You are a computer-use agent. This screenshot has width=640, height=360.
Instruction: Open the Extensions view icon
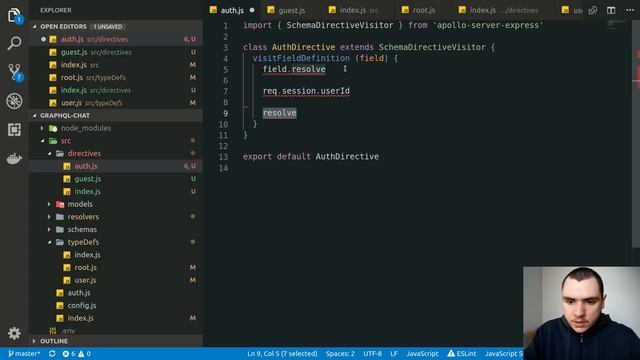coord(14,129)
